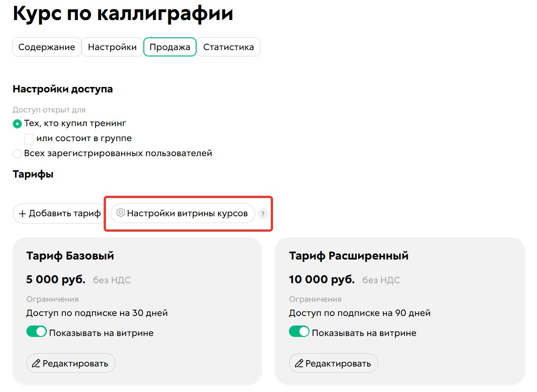Disable 'Показывать на витрине' for Тариф Базовый
The height and width of the screenshot is (392, 537).
[x=37, y=331]
